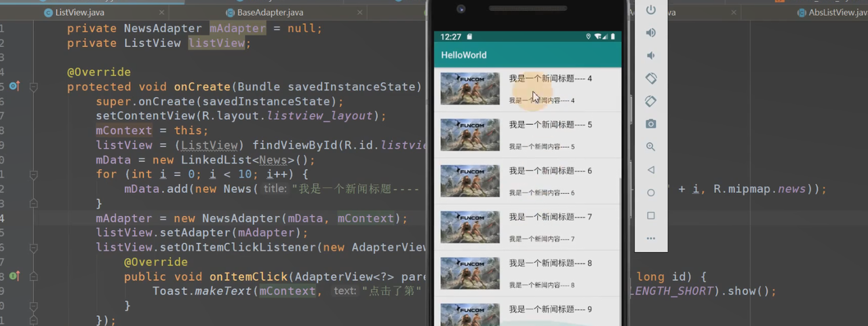Screen dimensions: 868x326
Task: Collapse the onCreate method fold marker
Action: pyautogui.click(x=34, y=87)
